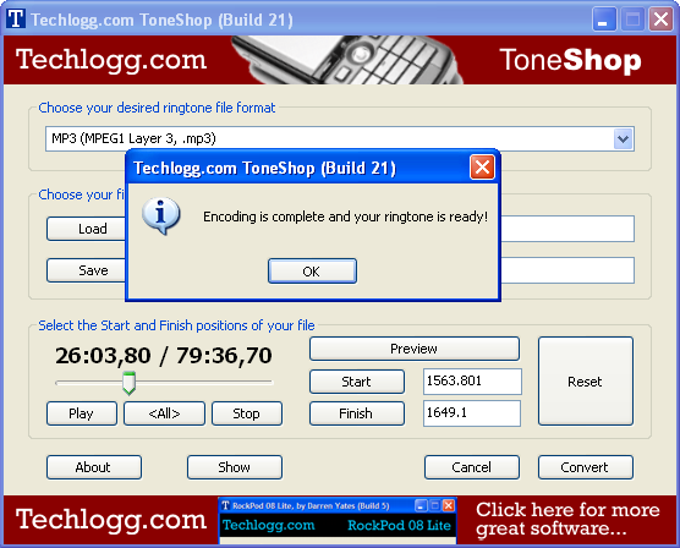Screen dimensions: 680x548
Task: Click the ToneShop header banner logo
Action: 570,60
